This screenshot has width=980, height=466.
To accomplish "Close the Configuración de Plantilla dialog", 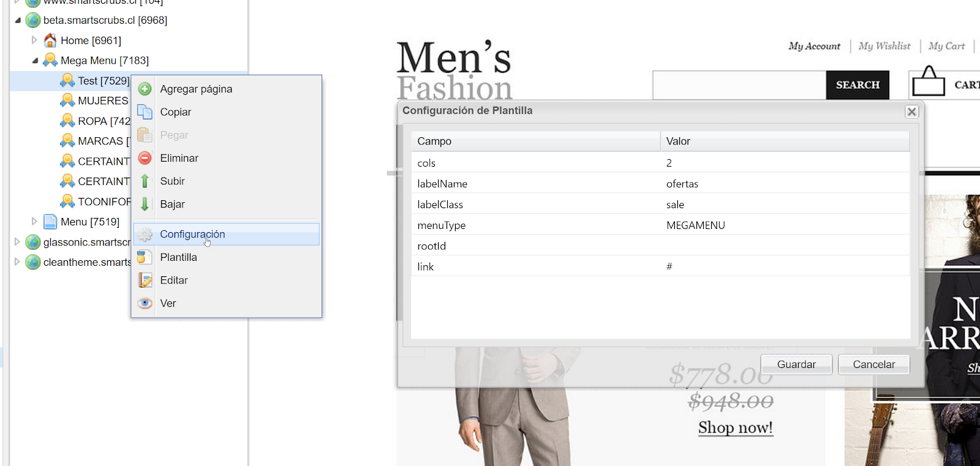I will click(x=912, y=111).
